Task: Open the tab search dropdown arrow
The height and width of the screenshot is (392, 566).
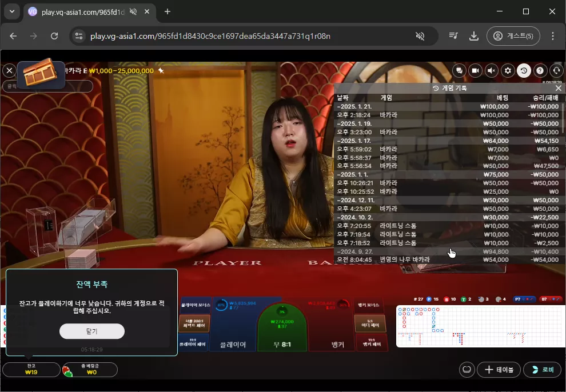Action: 12,11
